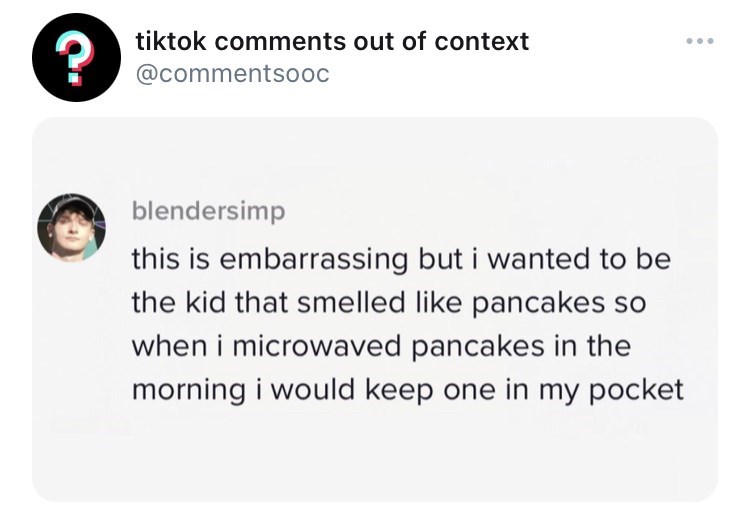
Task: Click the word 'tiktok' in the account name
Action: coord(171,41)
